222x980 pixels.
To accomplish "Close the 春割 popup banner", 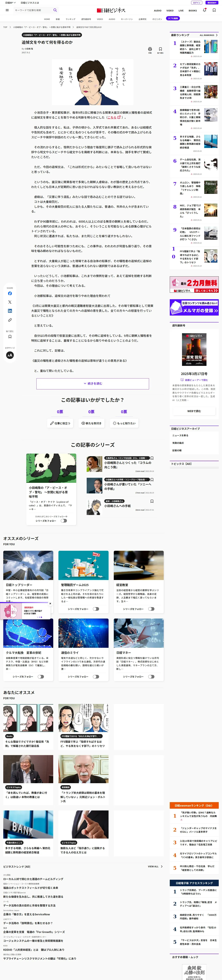I will [x=50, y=603].
